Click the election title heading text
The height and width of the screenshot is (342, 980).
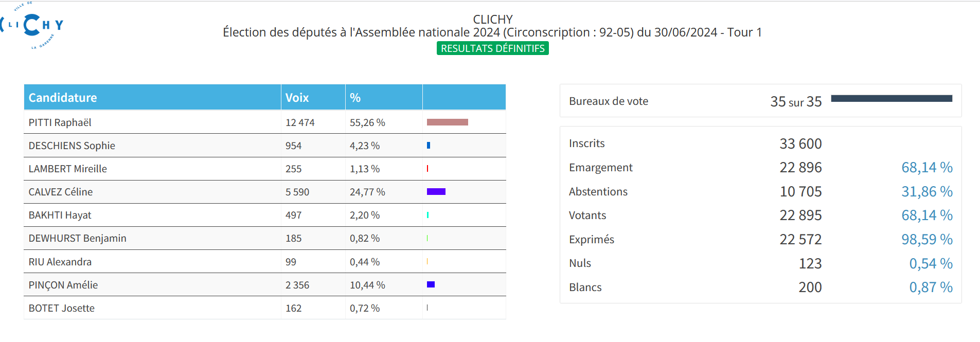pos(492,32)
